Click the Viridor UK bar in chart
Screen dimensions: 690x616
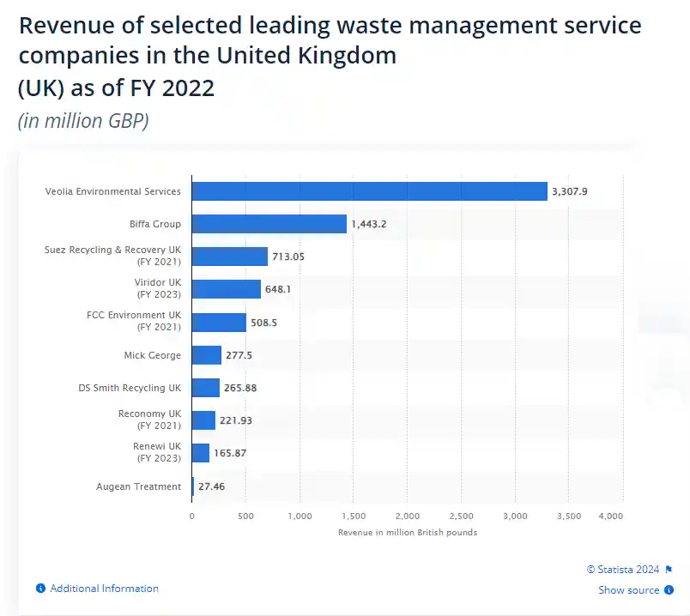226,289
